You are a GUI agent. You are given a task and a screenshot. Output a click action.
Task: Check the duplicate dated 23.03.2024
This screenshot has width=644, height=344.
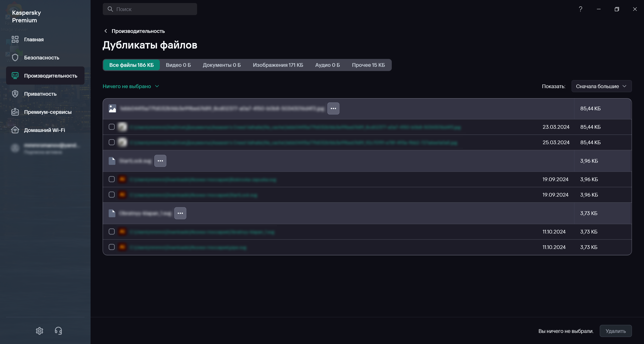pyautogui.click(x=112, y=127)
